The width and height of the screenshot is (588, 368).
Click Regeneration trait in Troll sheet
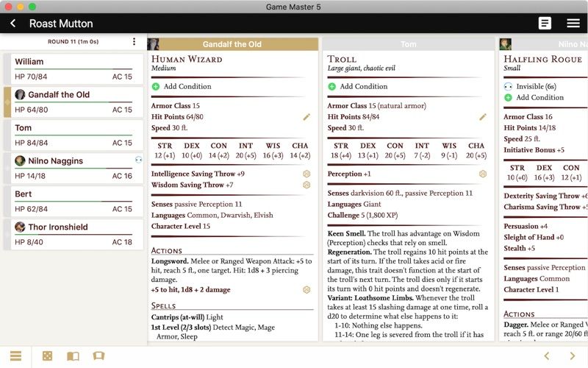pyautogui.click(x=408, y=270)
